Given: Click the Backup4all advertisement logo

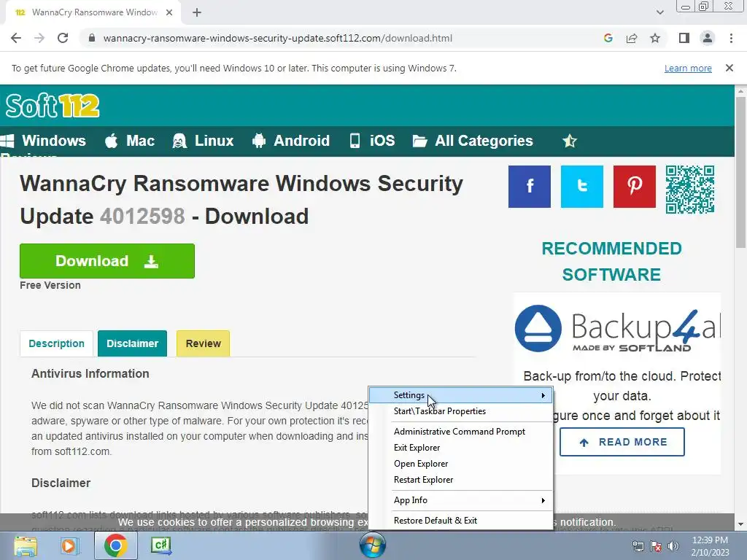Looking at the screenshot, I should [x=617, y=329].
